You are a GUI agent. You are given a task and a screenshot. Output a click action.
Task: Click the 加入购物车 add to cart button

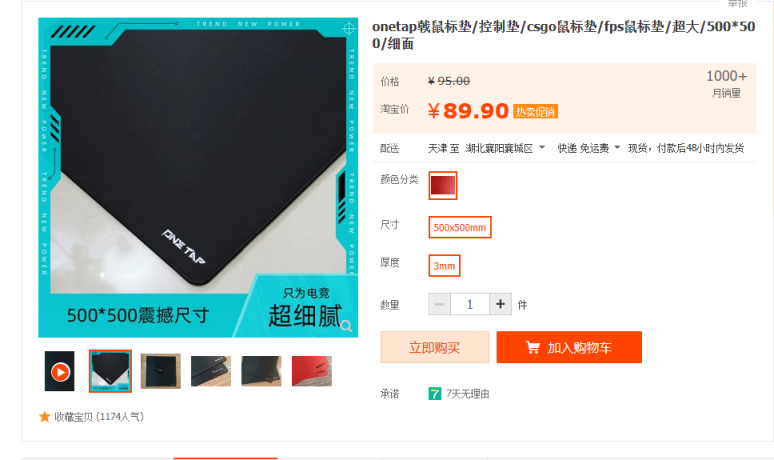click(569, 347)
